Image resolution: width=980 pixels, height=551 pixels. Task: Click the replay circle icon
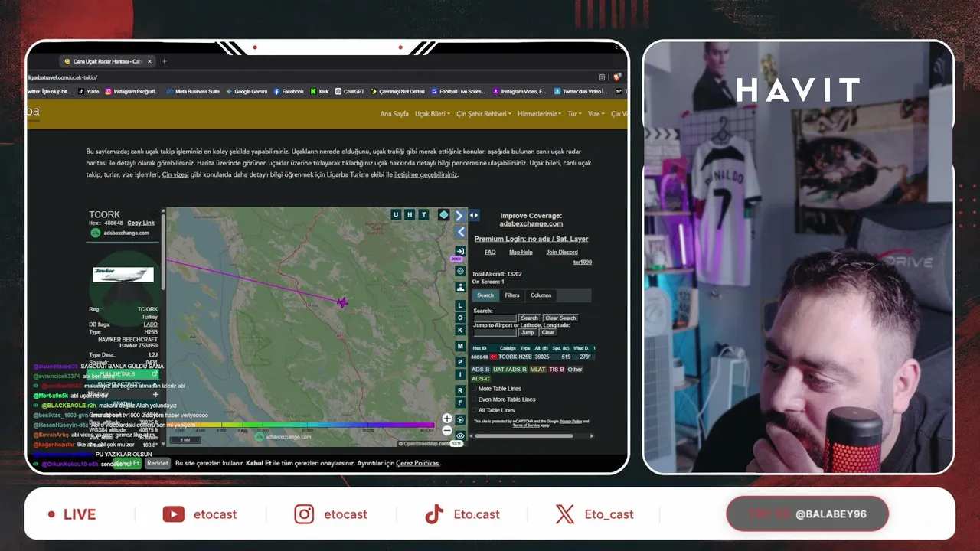pyautogui.click(x=460, y=420)
